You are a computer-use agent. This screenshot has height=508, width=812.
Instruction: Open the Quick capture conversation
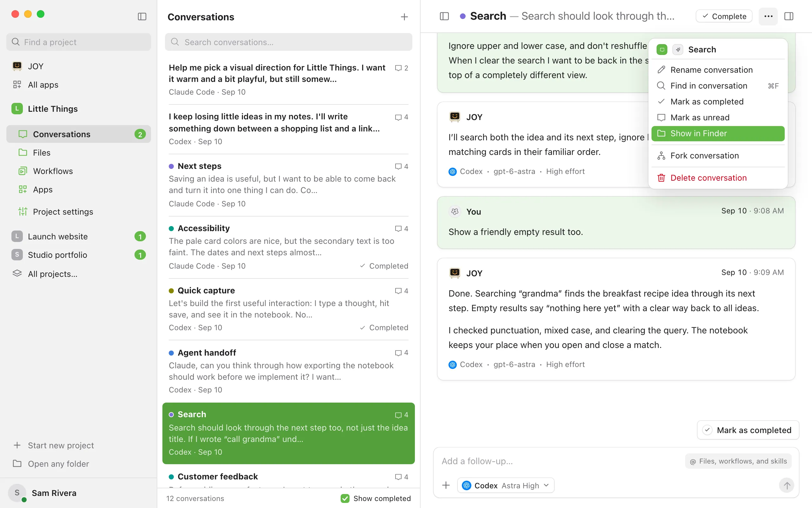point(289,309)
